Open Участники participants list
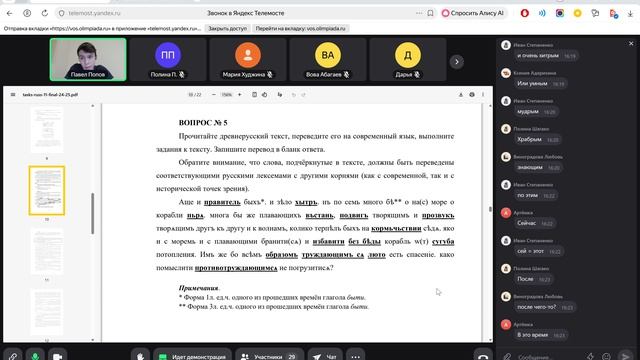The height and width of the screenshot is (360, 640). 269,357
